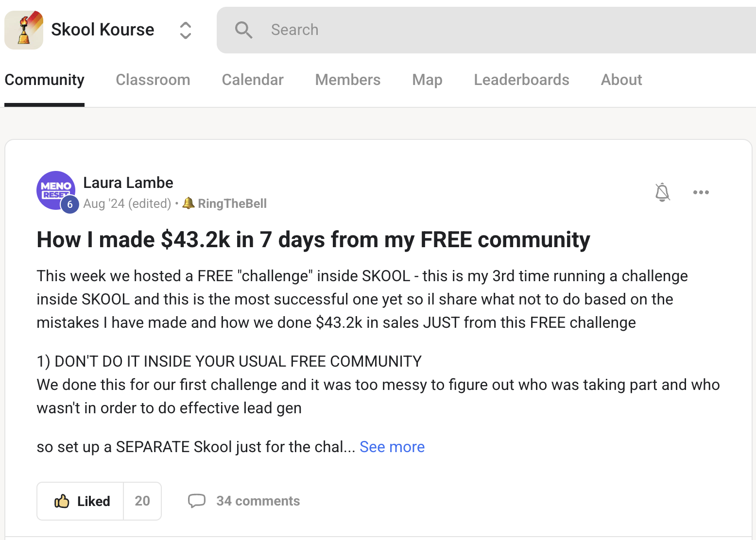Screen dimensions: 756x540
Task: View the Leaderboards tab
Action: (521, 80)
